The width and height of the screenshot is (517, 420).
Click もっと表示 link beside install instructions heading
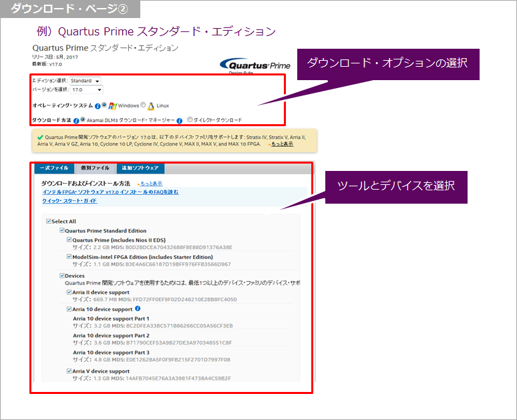152,184
